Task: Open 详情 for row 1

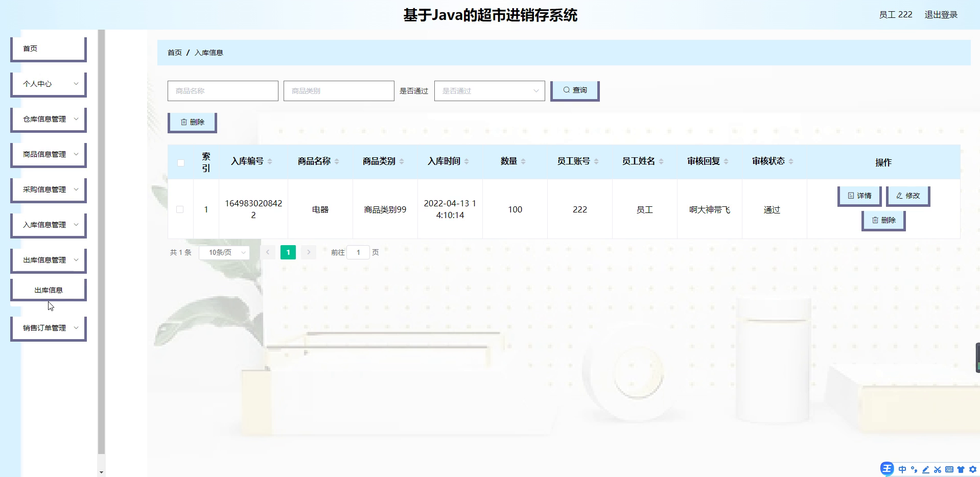Action: click(859, 196)
